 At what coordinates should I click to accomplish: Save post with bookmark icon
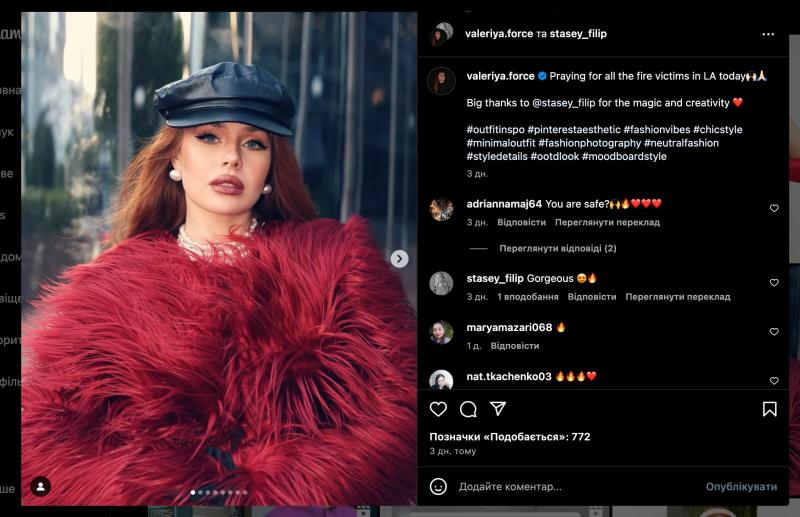[x=769, y=409]
